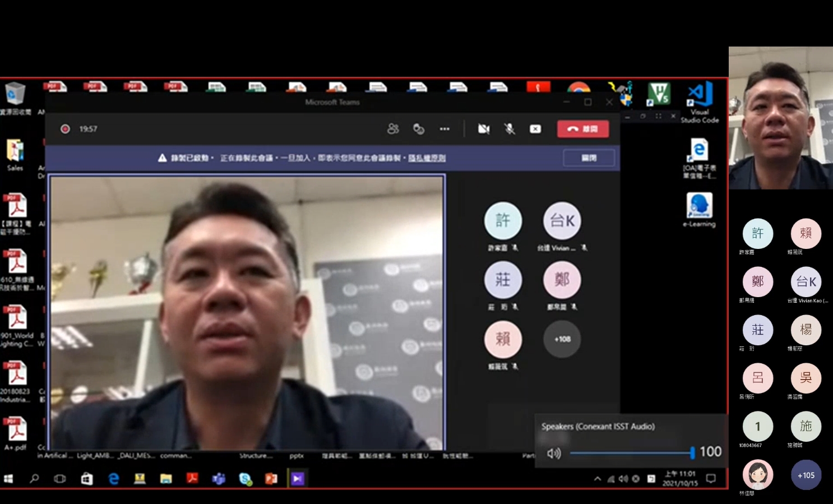Open the purple video app on taskbar

point(297,479)
